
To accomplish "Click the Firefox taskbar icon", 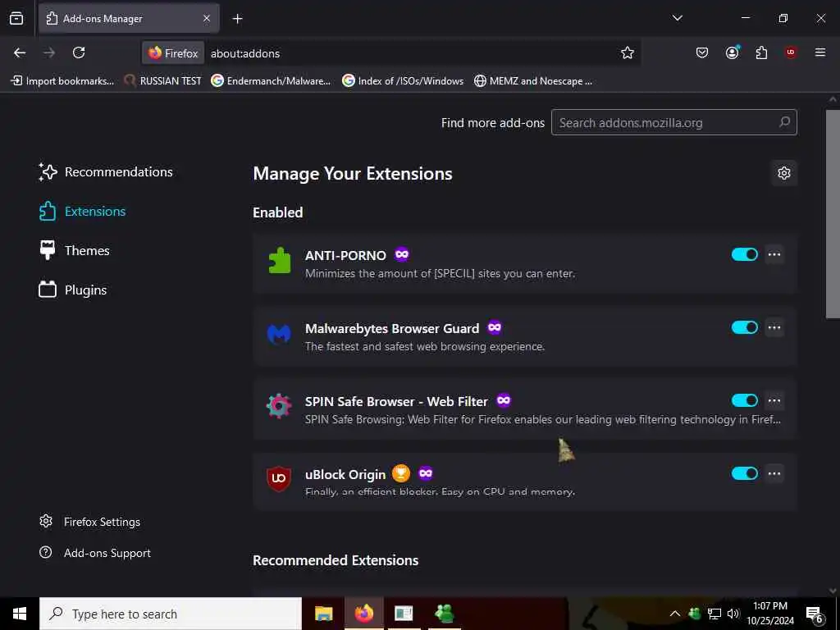I will tap(363, 614).
